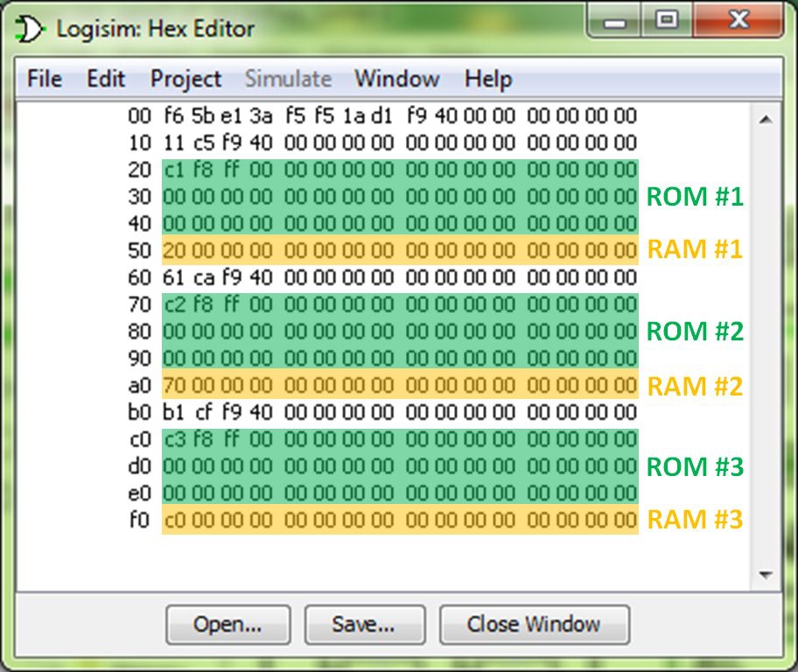
Task: Click the Logisim gate icon in title bar
Action: (30, 29)
